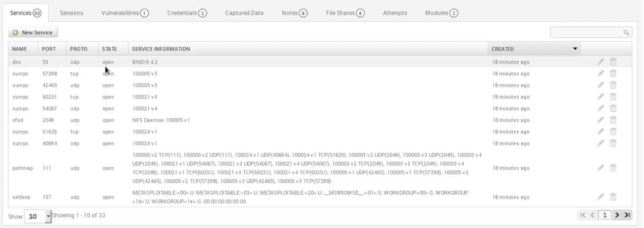Screen dimensions: 644x228
Task: Edit the sunrpc port 51629 service
Action: (601, 132)
